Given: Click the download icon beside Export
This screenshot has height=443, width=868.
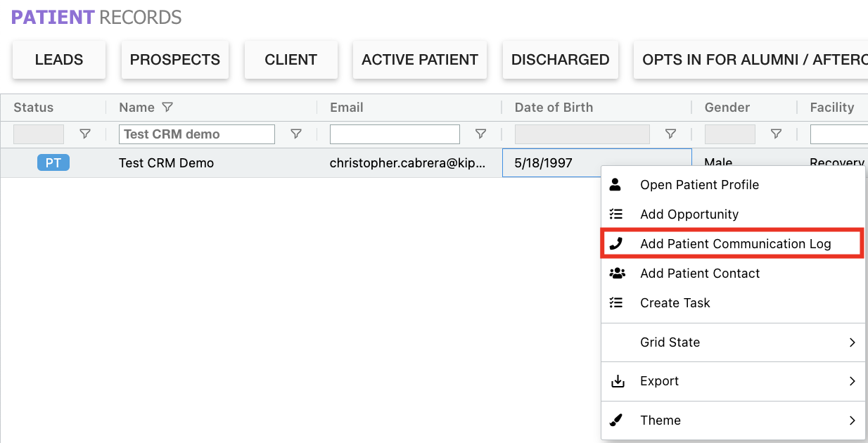Looking at the screenshot, I should [617, 381].
